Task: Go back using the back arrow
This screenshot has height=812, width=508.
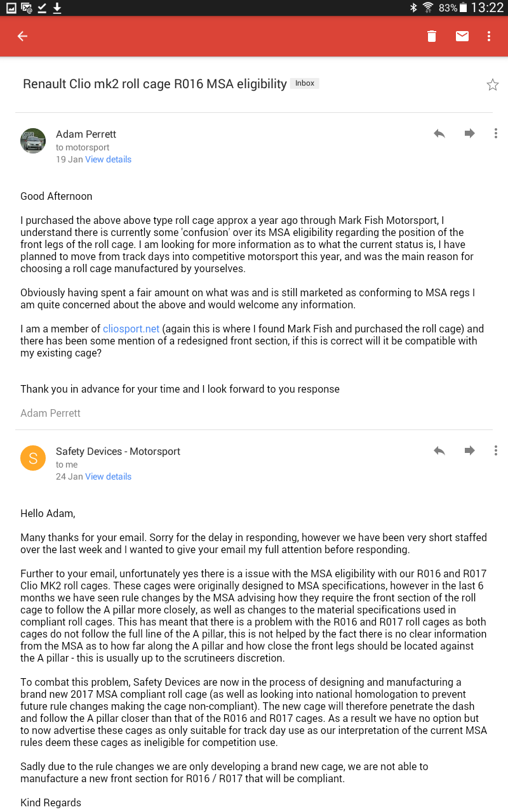Action: pos(22,36)
